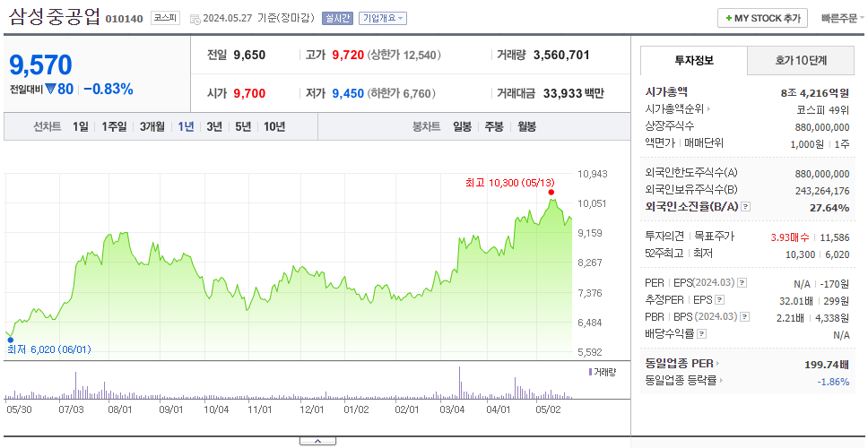Click help icon next to 외국인소진율(B/A)
The image size is (868, 448).
coord(746,207)
